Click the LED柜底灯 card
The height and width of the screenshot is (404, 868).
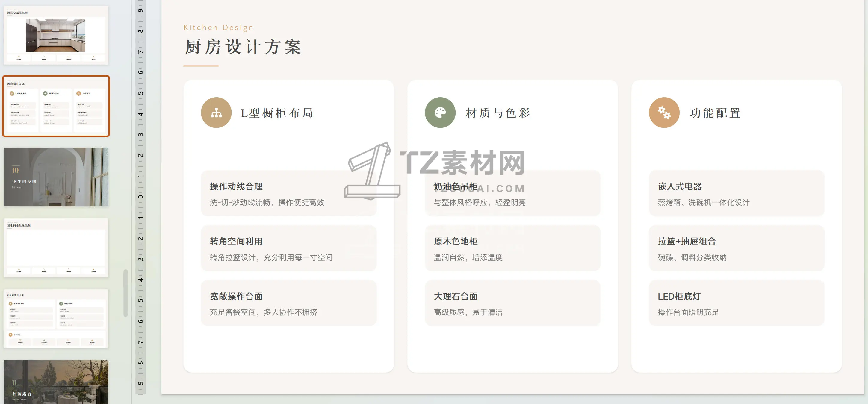click(736, 303)
